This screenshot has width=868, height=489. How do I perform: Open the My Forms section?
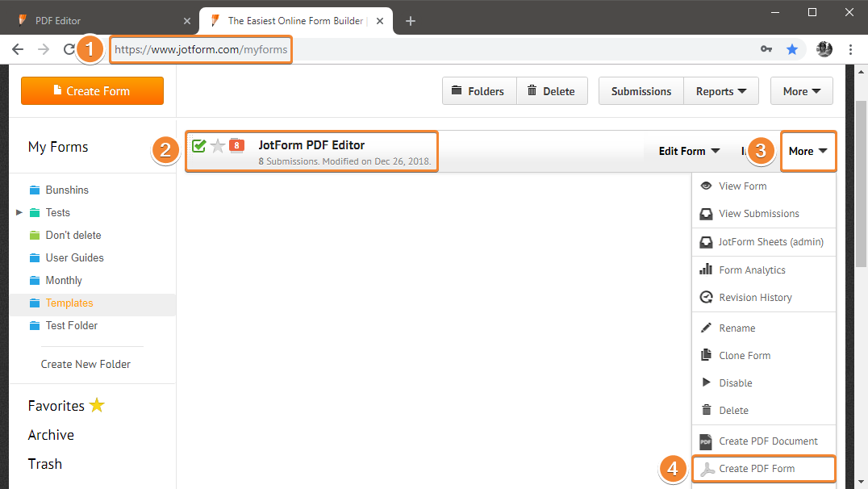(x=58, y=147)
